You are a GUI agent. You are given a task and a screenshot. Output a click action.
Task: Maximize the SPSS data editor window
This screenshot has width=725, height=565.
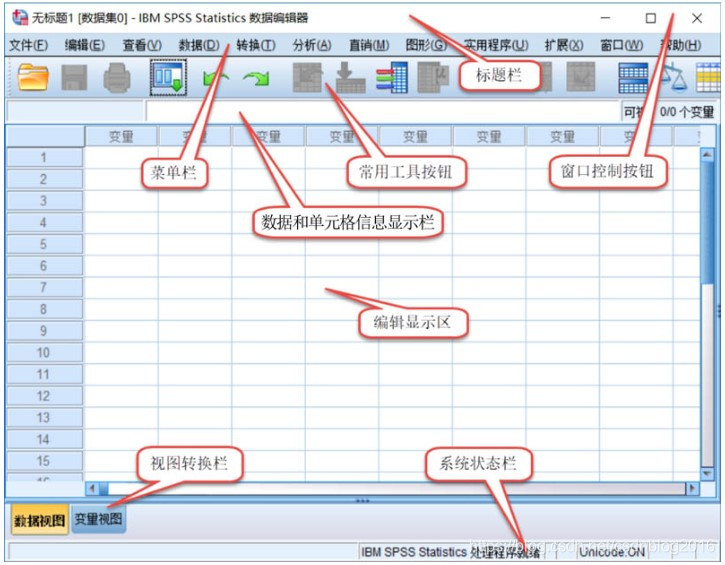pos(651,18)
